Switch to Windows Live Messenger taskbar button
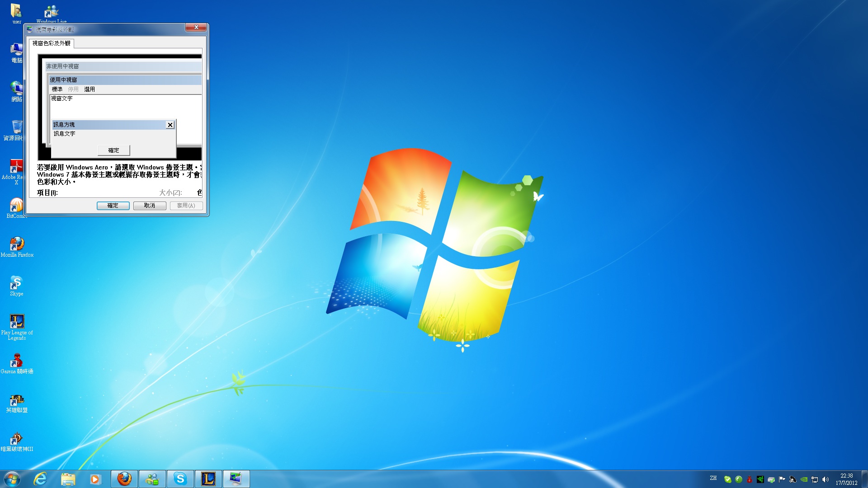Screen dimensions: 868x488 coord(152,479)
